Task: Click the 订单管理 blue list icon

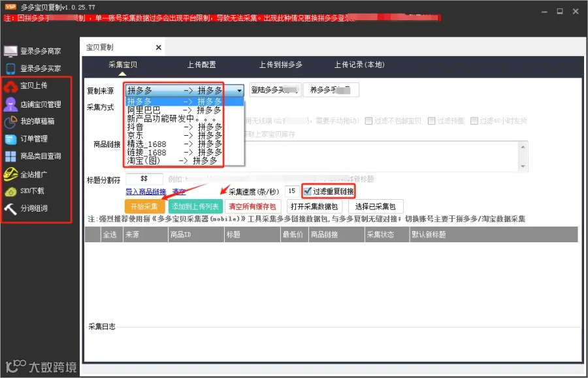Action: pyautogui.click(x=10, y=138)
